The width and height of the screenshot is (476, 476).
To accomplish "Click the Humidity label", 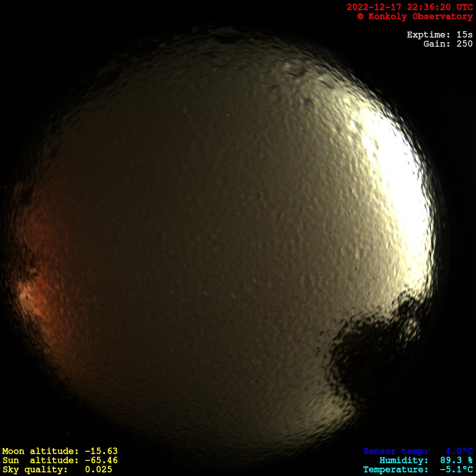I will click(x=404, y=460).
